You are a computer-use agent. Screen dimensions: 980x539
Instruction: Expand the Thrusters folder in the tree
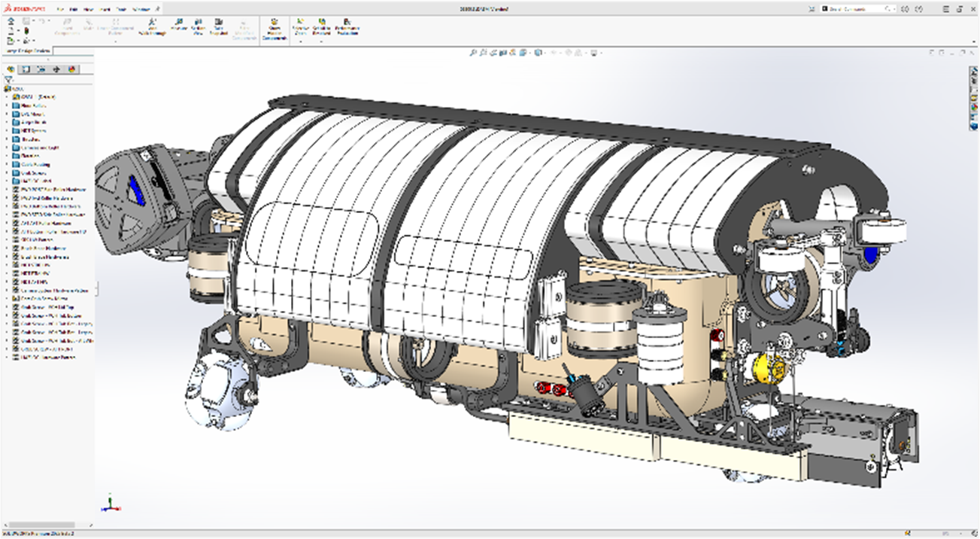pyautogui.click(x=7, y=139)
